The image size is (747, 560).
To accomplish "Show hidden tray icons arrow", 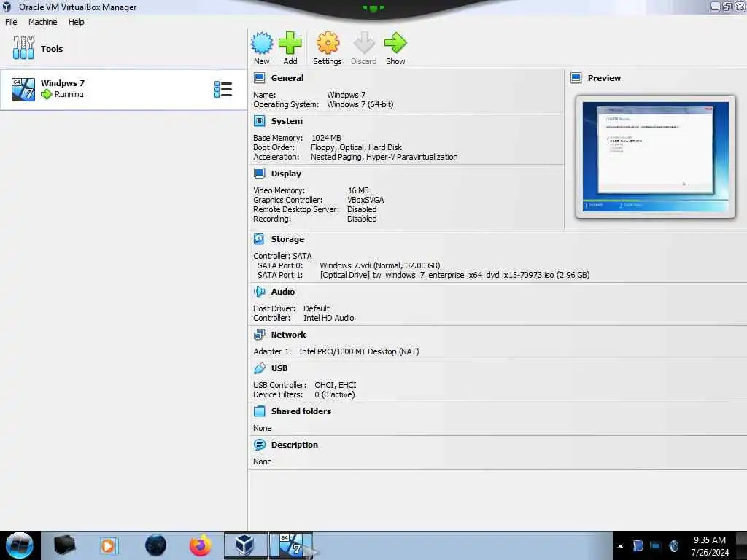I will tap(620, 546).
